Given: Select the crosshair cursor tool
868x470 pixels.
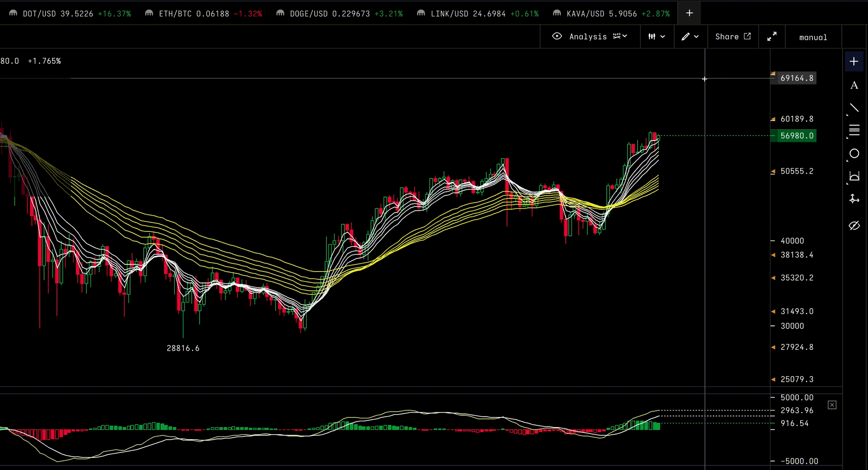Looking at the screenshot, I should tap(854, 61).
